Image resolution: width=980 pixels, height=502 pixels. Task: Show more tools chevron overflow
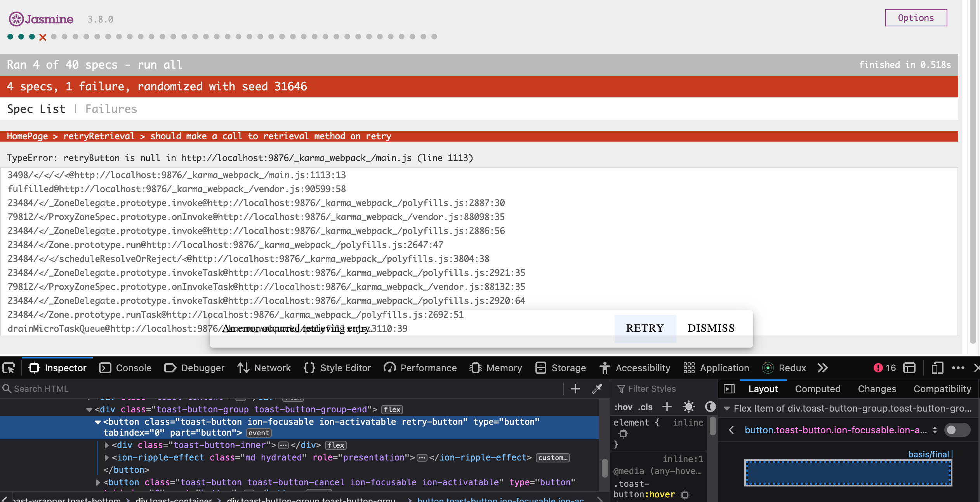tap(823, 368)
